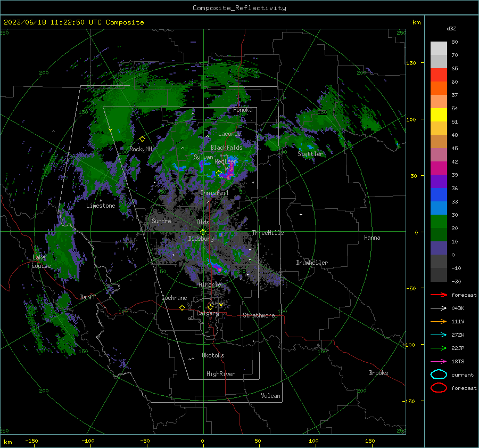Click the Okotoks town label
Viewport: 479px width, 448px height.
pyautogui.click(x=213, y=355)
